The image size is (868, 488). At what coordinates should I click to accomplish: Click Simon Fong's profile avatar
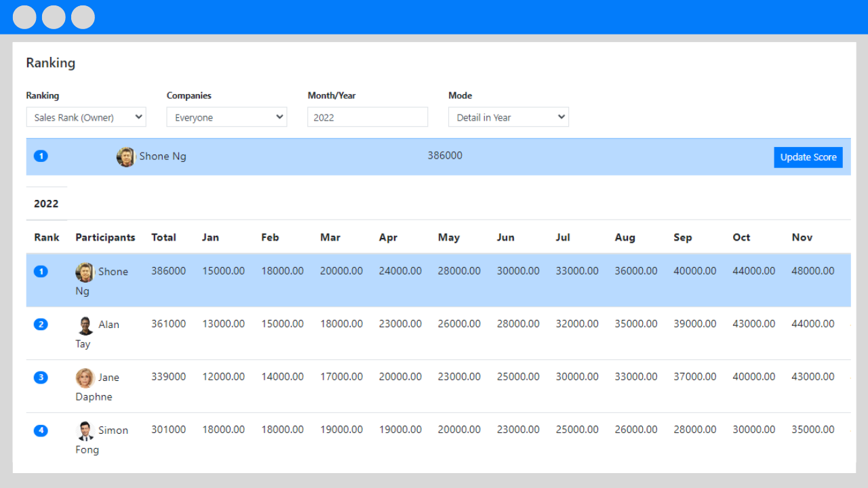tap(85, 431)
